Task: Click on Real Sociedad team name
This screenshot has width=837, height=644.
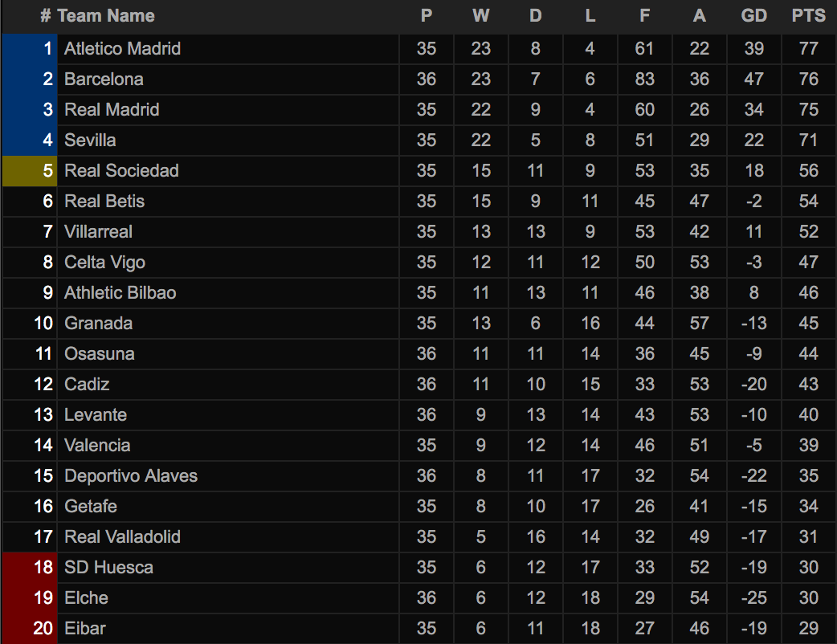Action: 121,171
